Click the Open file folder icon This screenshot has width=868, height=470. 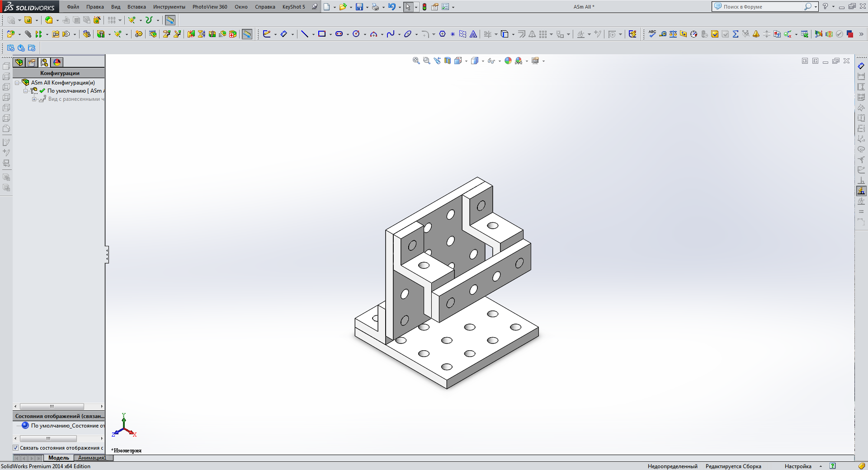click(343, 7)
